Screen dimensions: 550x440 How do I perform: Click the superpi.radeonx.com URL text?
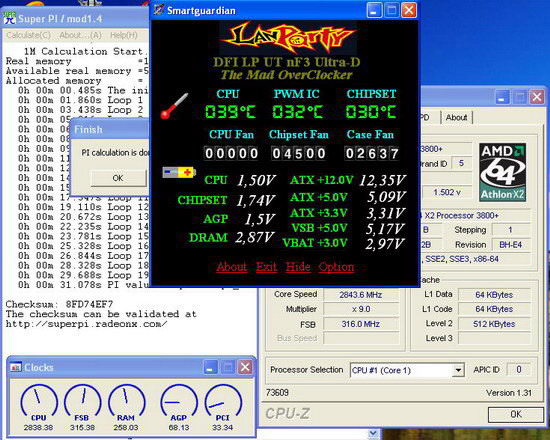(86, 324)
